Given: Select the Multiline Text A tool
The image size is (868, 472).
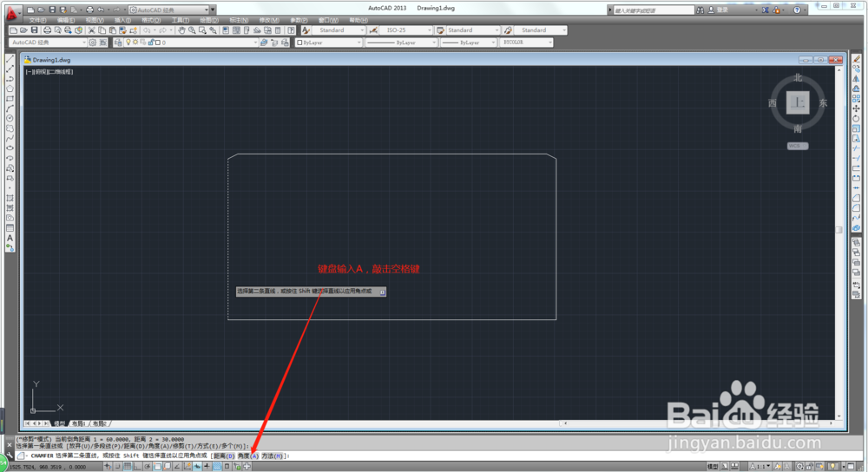Looking at the screenshot, I should 10,238.
